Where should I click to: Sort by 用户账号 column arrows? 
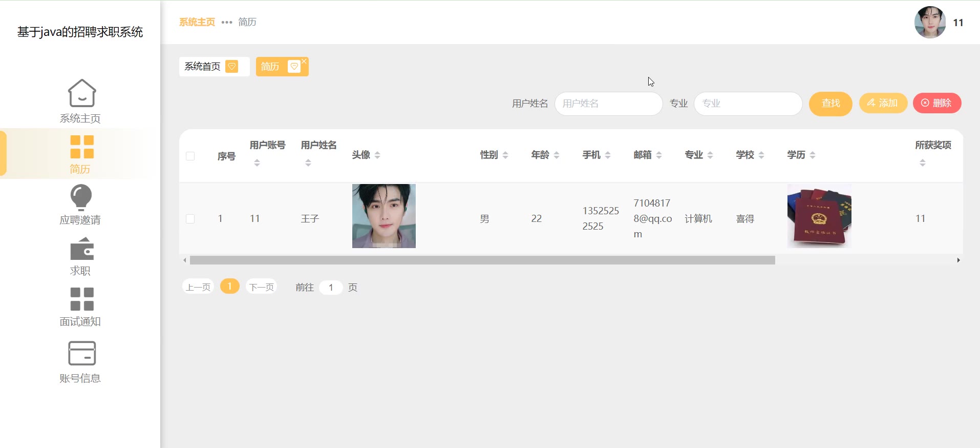click(x=257, y=162)
